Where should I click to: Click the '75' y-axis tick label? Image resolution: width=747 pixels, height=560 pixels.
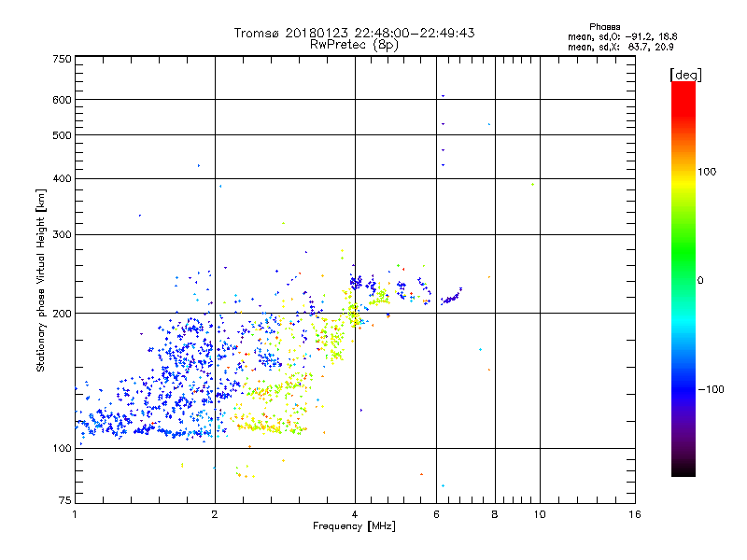[65, 500]
